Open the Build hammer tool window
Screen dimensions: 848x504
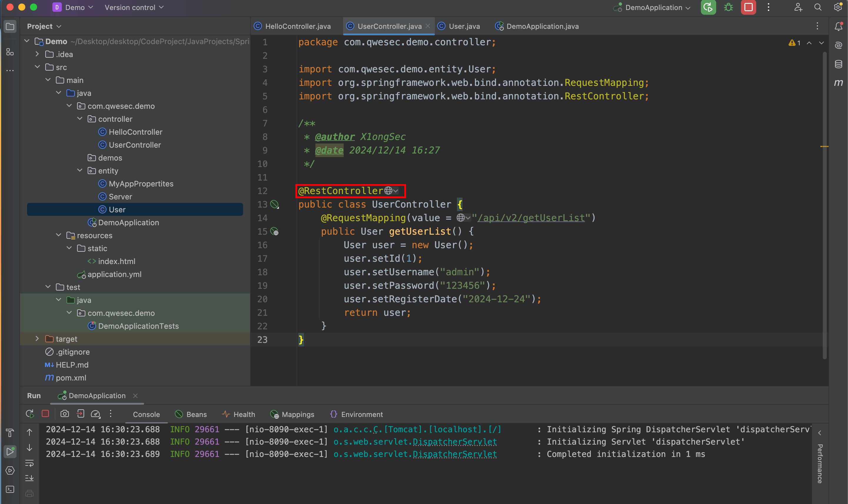coord(10,432)
